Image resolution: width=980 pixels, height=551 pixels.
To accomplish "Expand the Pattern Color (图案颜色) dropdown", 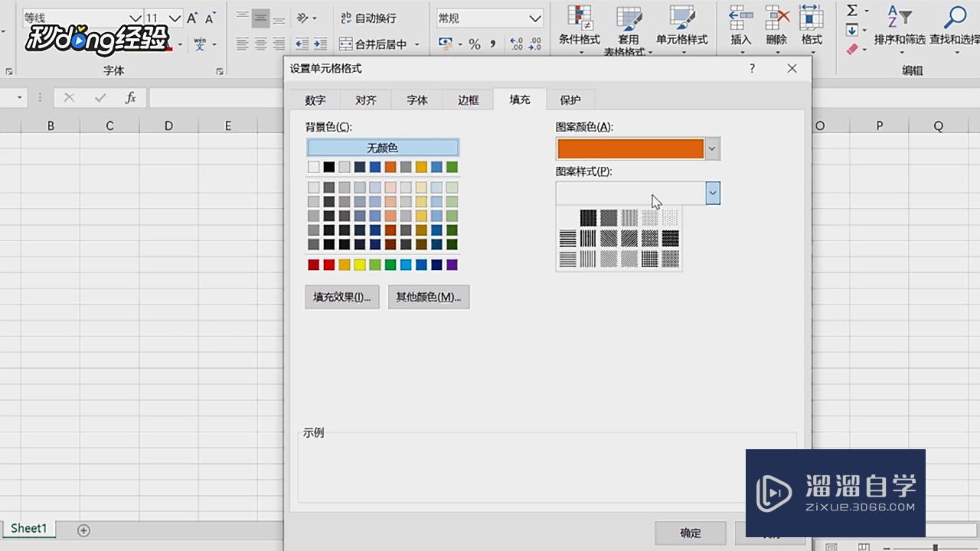I will coord(713,148).
